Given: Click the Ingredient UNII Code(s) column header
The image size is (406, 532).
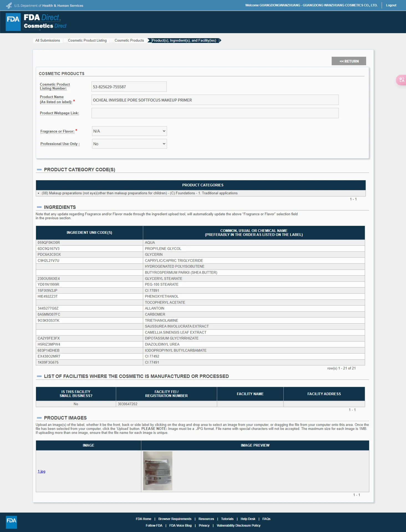Looking at the screenshot, I should coord(89,233).
